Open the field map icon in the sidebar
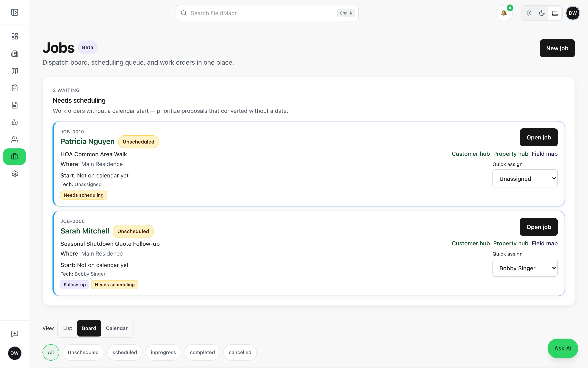The height and width of the screenshot is (368, 588). click(x=14, y=71)
